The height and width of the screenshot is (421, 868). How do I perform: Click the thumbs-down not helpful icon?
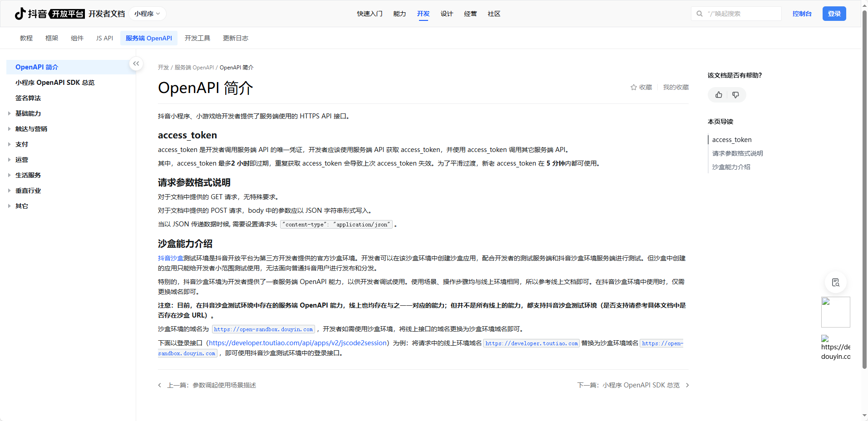point(735,95)
